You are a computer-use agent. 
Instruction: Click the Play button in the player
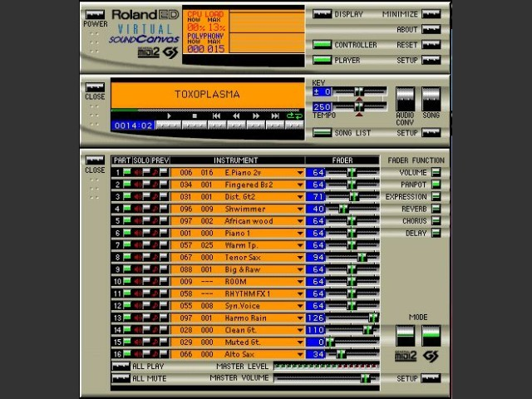click(169, 125)
